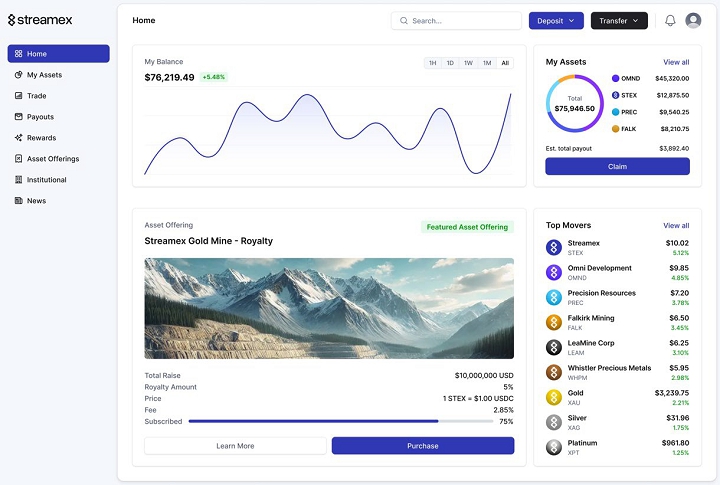Select the All chart time range
This screenshot has width=720, height=485.
[x=505, y=63]
